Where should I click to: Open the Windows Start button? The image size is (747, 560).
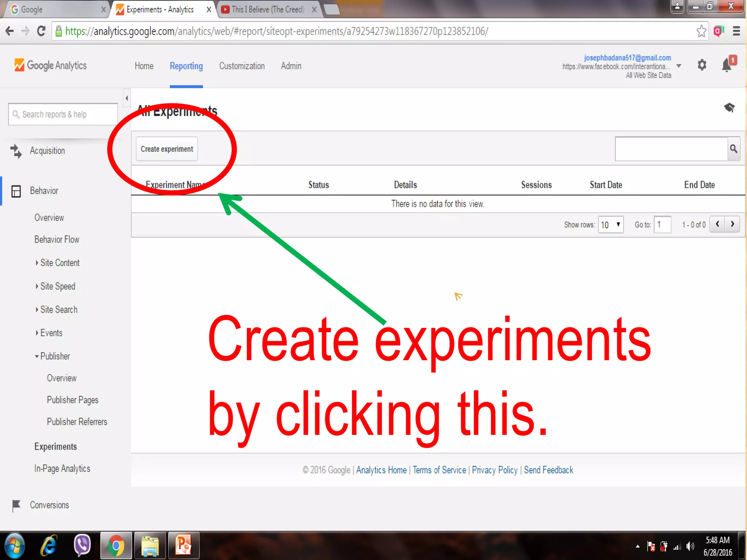[15, 546]
